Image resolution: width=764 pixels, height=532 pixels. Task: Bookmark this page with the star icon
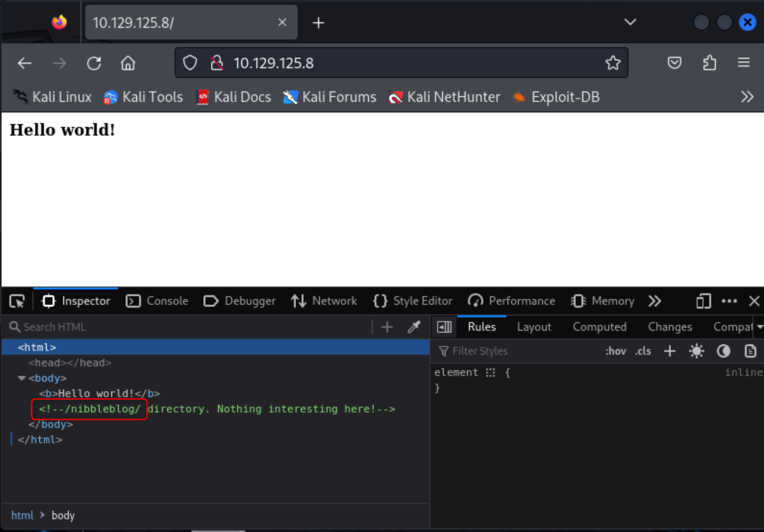(x=613, y=63)
